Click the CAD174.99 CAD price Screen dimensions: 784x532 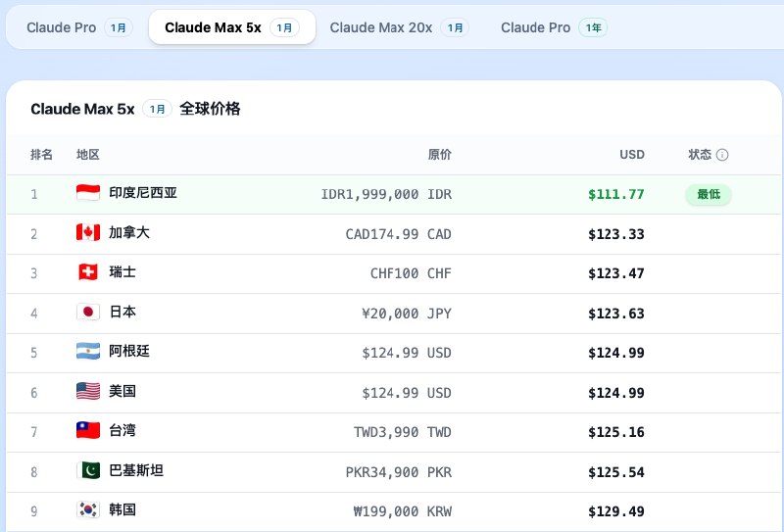[x=399, y=234]
